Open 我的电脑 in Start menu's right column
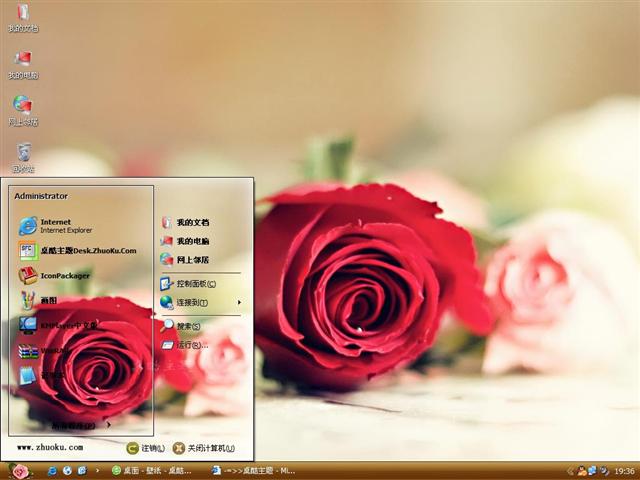640x480 pixels. click(x=185, y=241)
